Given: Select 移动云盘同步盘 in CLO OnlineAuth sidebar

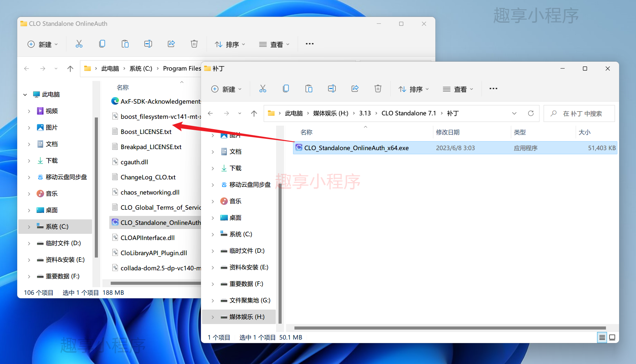Looking at the screenshot, I should click(x=66, y=177).
